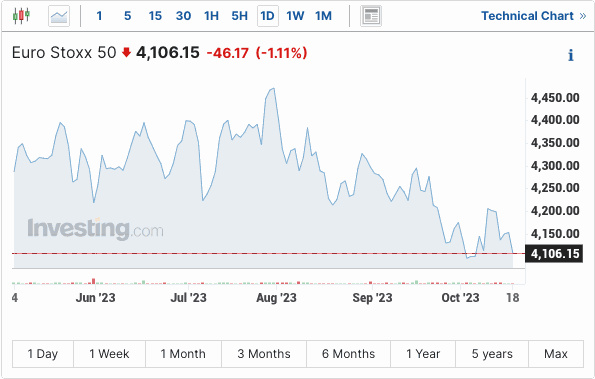Switch to 1M interval
This screenshot has height=379, width=595.
pyautogui.click(x=323, y=16)
